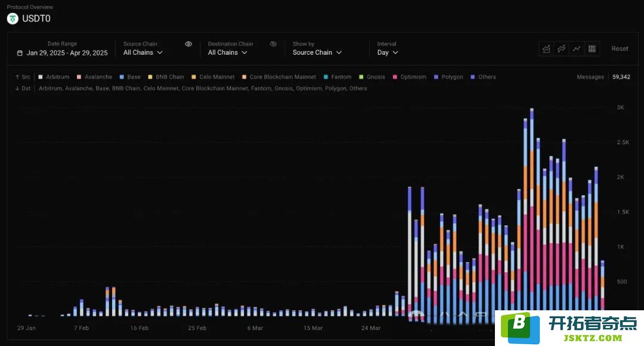The image size is (644, 346).
Task: Click the Optimism pink color swatch
Action: (x=395, y=77)
